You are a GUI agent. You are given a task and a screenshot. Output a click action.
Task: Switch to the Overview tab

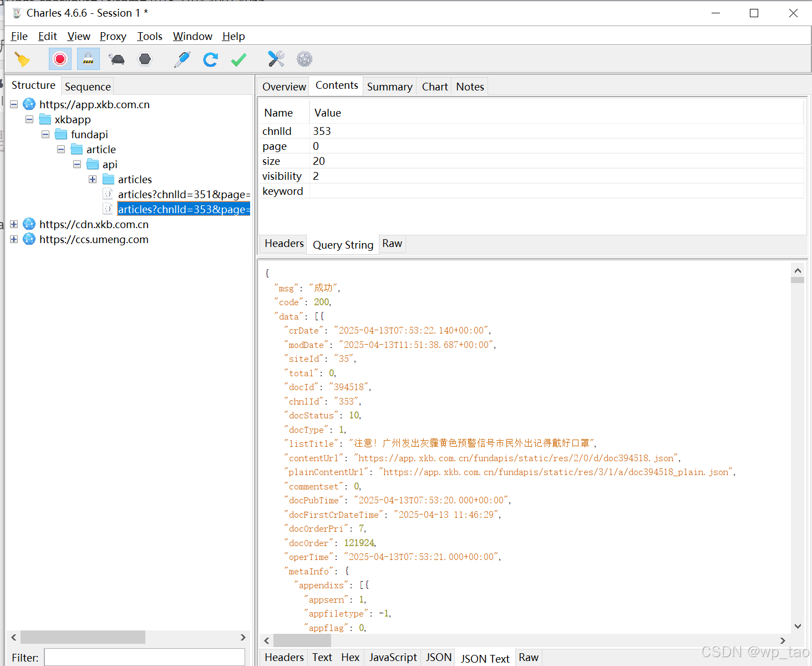coord(284,87)
